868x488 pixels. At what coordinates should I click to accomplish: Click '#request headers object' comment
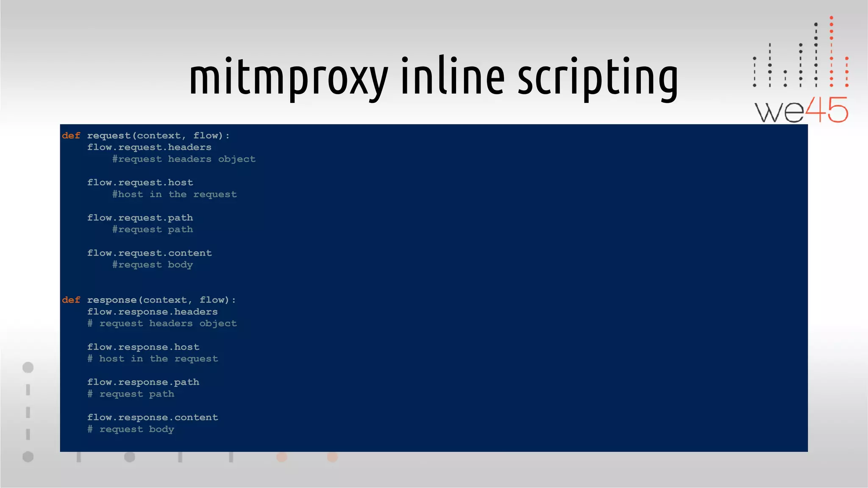tap(184, 159)
